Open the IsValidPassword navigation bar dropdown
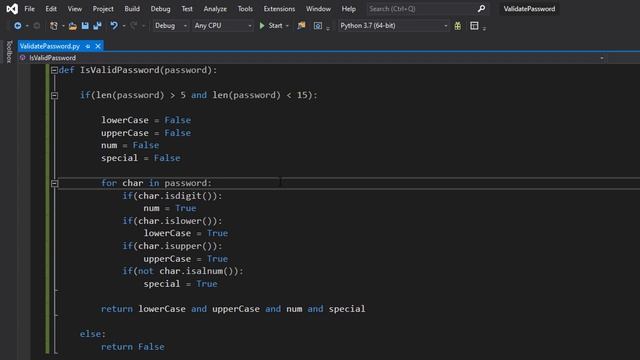640x360 pixels. pyautogui.click(x=602, y=58)
